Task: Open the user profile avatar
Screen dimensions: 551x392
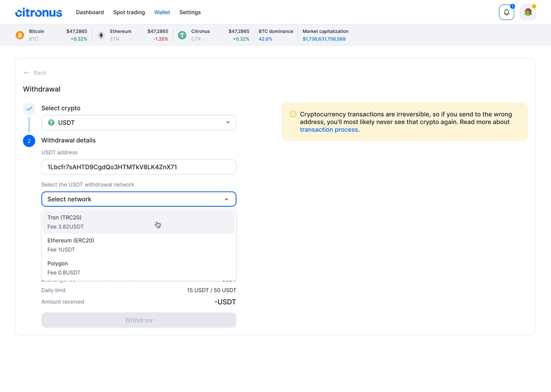Action: 527,12
